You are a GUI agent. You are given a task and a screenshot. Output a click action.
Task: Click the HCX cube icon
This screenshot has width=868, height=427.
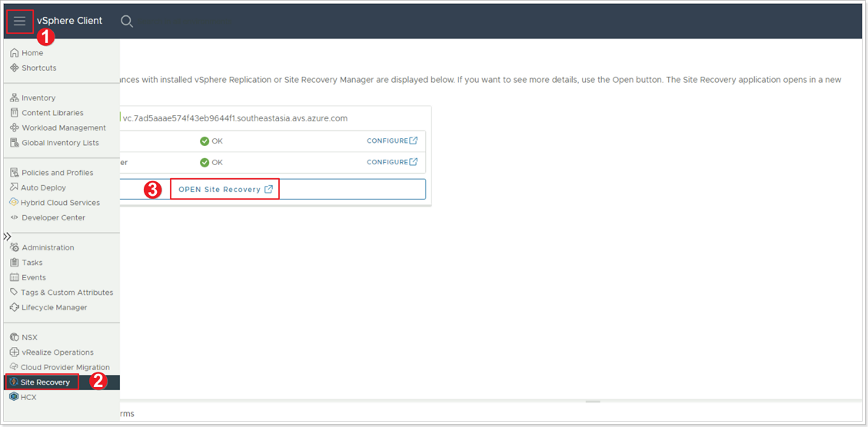click(x=15, y=397)
